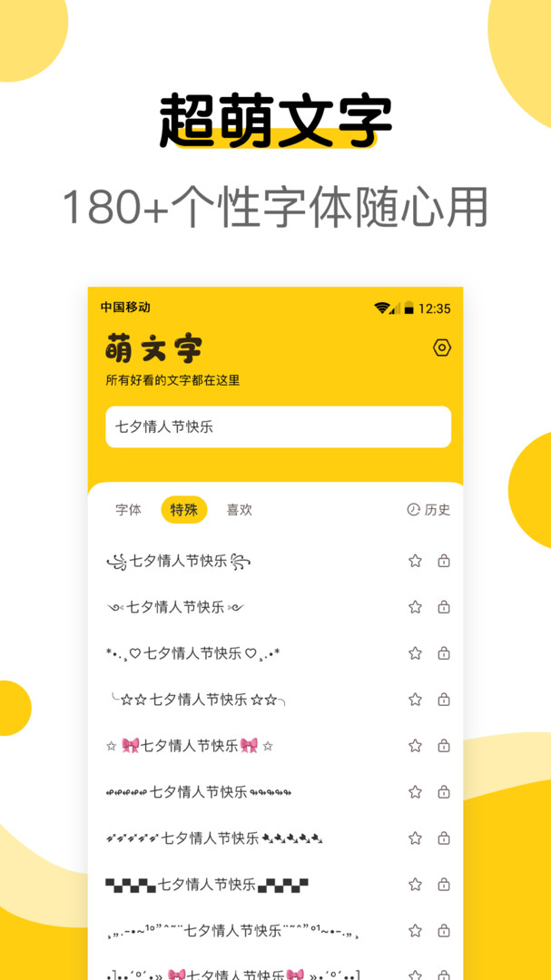Click lock icon on checkered-pattern style
Viewport: 551px width, 980px height.
coord(443,885)
